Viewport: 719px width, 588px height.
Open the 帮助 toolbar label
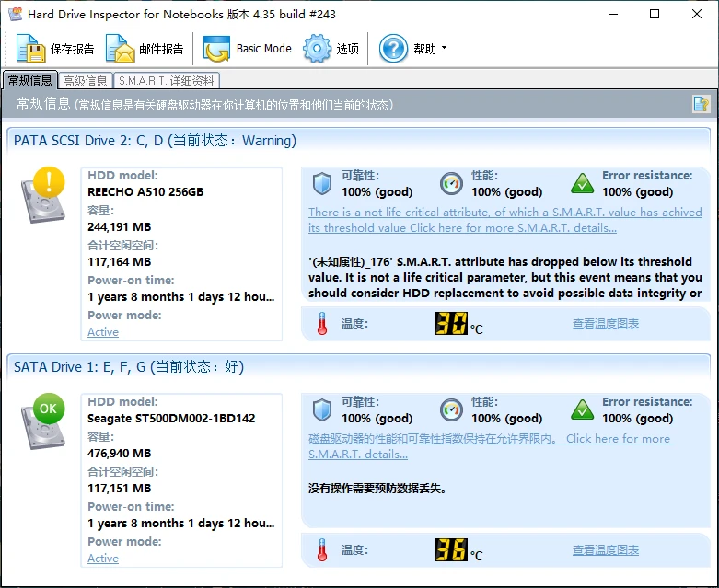[424, 49]
